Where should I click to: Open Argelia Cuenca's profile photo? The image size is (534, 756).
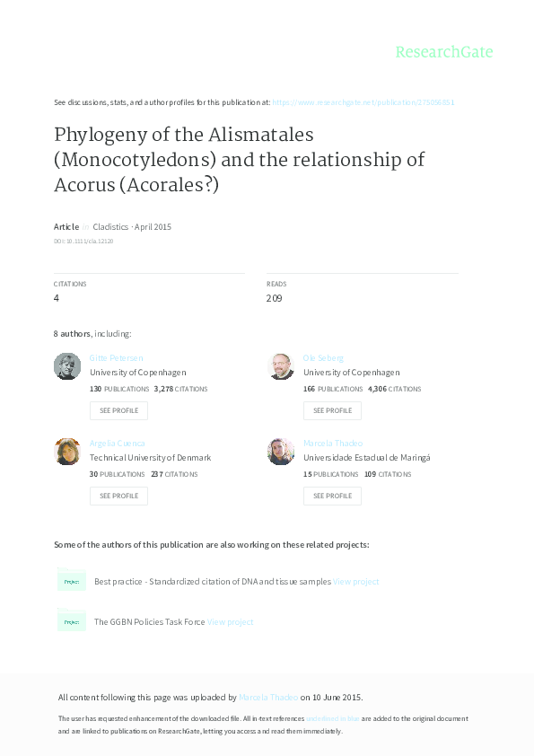pyautogui.click(x=67, y=451)
